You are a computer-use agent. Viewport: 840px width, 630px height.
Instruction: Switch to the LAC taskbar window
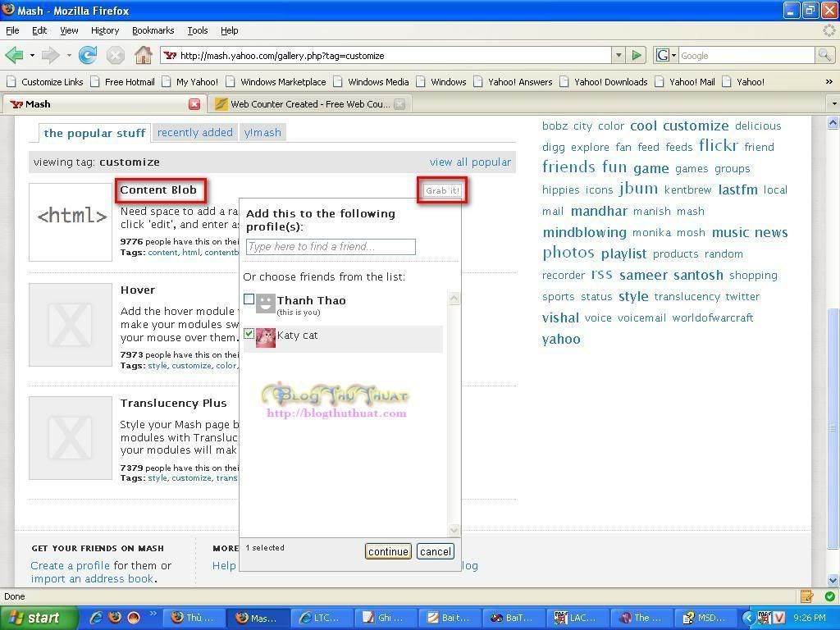577,618
